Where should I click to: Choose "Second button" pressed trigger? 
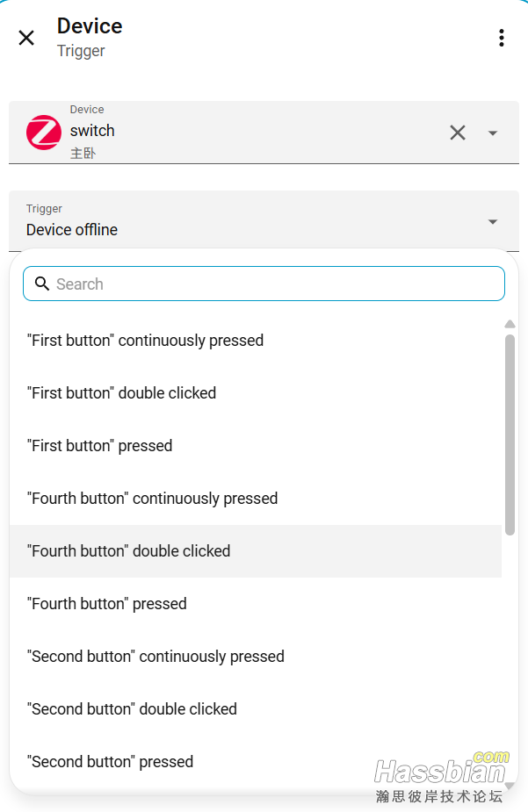256,762
